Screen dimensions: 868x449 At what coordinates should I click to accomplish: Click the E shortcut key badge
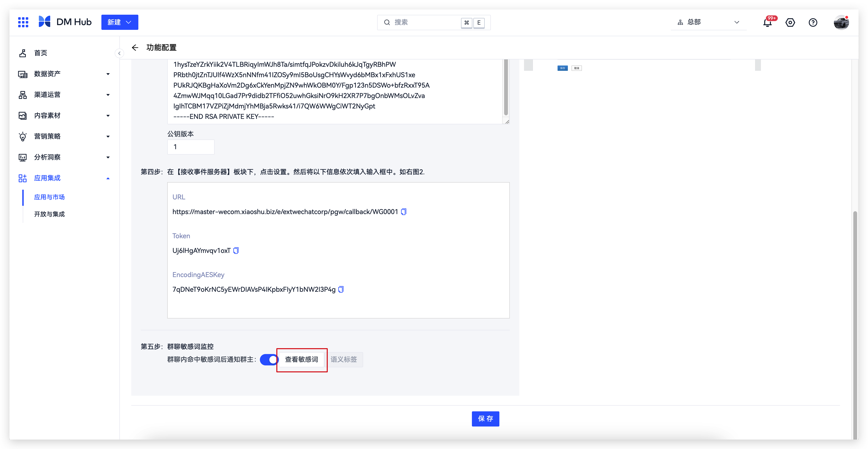[x=479, y=22]
